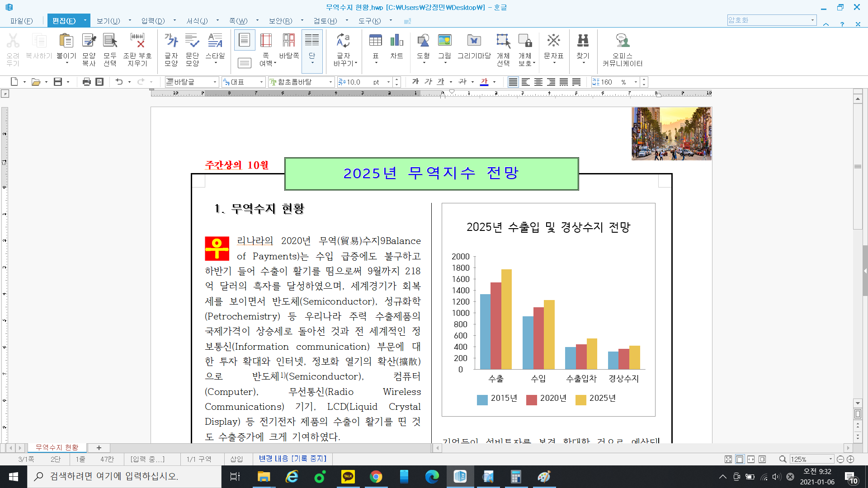The image size is (868, 488).
Task: Launch the 오피스 커뮤니케이터 icon
Action: pyautogui.click(x=623, y=41)
